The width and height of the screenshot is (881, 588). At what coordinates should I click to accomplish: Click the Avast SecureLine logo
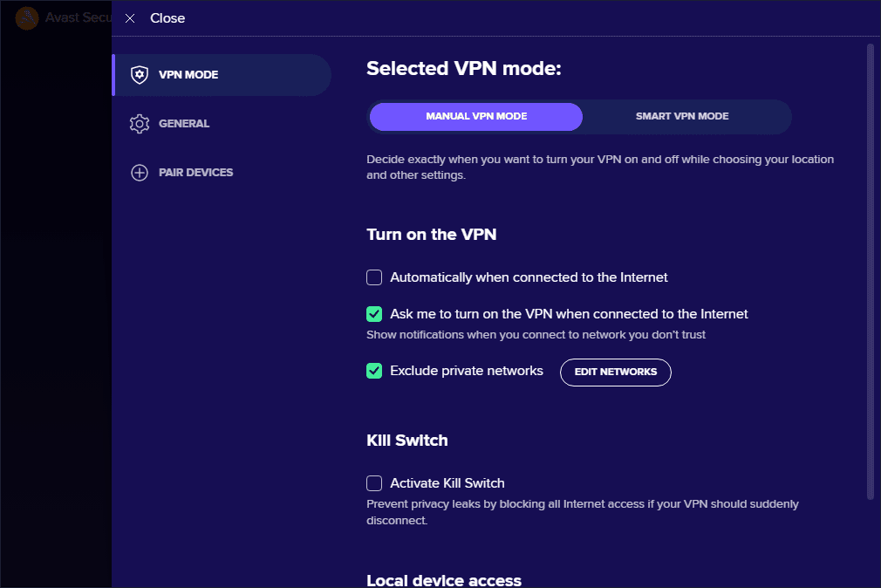(x=26, y=17)
